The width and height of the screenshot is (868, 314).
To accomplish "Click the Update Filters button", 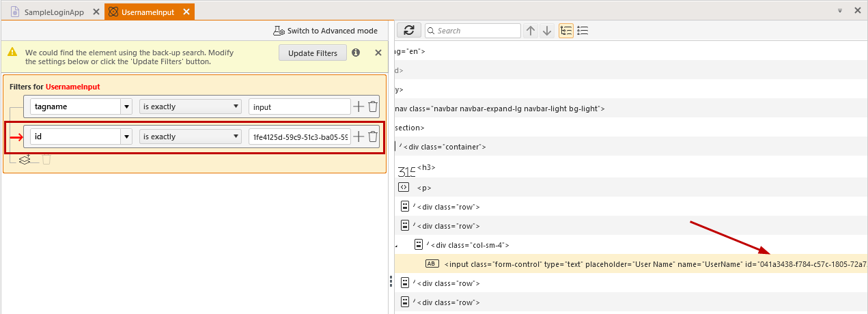I will click(x=313, y=53).
